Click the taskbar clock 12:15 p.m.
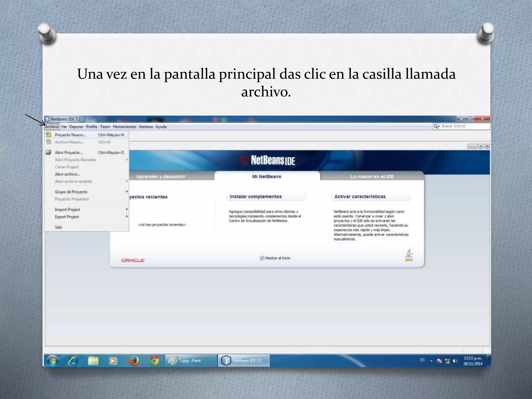This screenshot has width=532, height=399. click(x=473, y=361)
